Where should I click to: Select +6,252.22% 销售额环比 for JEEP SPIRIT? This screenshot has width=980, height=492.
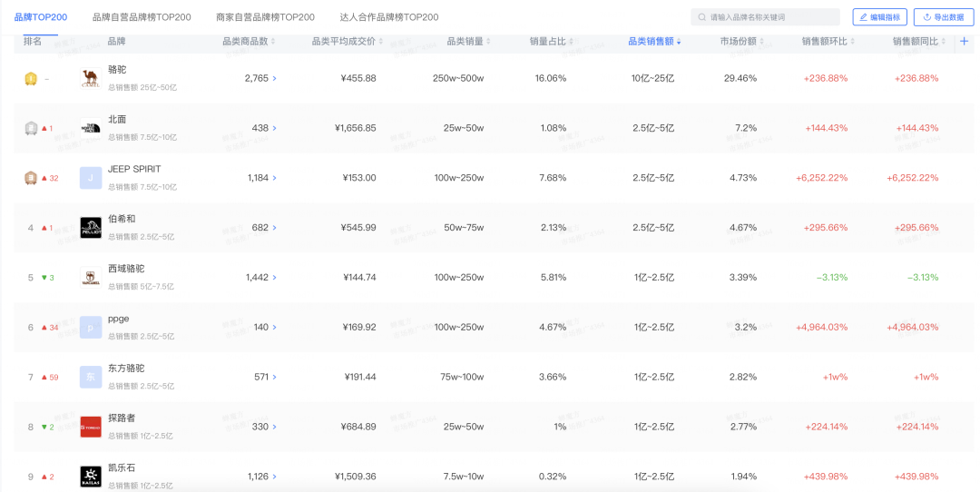(822, 178)
